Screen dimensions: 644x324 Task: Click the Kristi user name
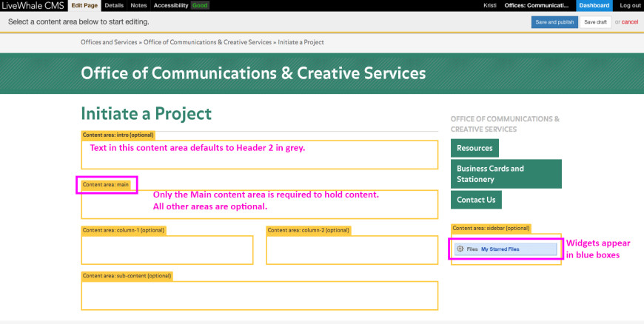tap(490, 5)
